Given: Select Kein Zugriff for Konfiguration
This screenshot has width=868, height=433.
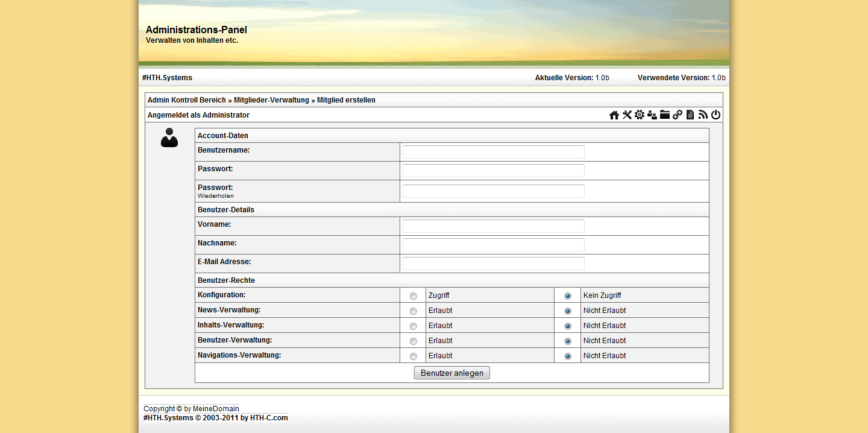Looking at the screenshot, I should (x=568, y=296).
